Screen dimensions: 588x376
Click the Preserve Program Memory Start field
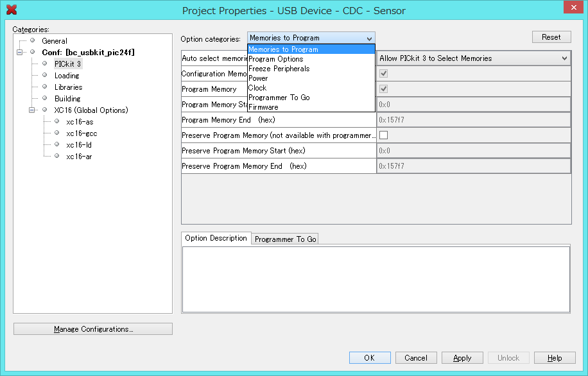coord(473,151)
